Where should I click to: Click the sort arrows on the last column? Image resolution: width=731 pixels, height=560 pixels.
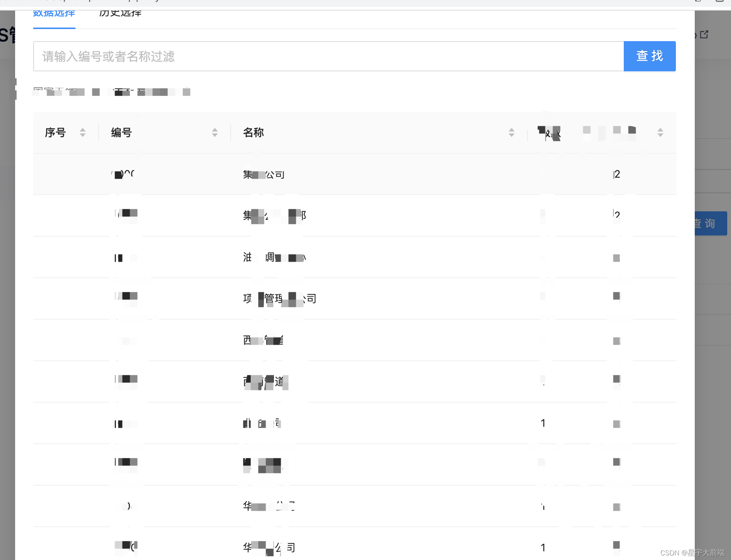pyautogui.click(x=660, y=132)
